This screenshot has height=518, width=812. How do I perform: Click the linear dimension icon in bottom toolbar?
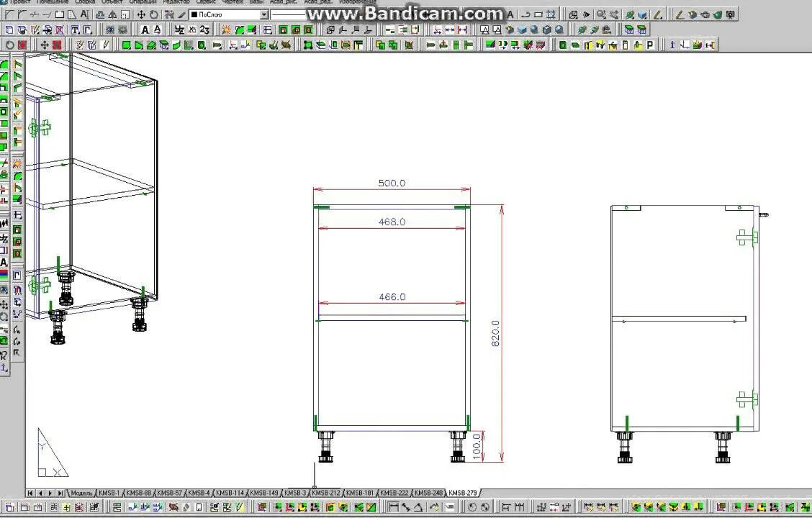tap(394, 507)
